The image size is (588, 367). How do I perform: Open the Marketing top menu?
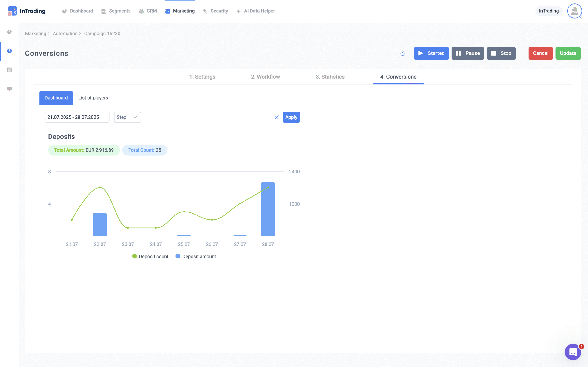(x=180, y=11)
